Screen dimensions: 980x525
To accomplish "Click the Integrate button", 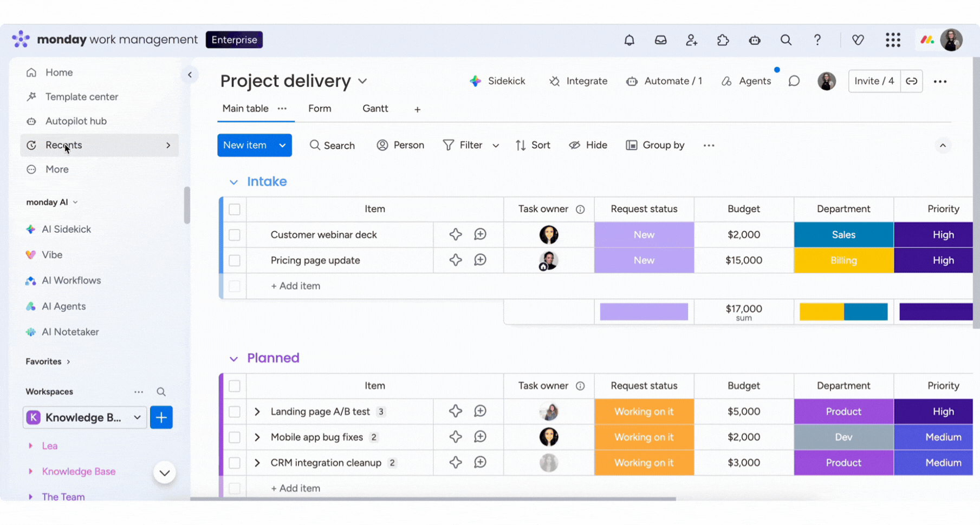I will [578, 81].
